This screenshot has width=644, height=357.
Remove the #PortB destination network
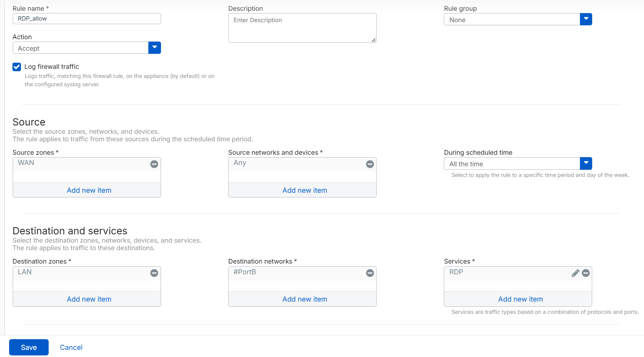pyautogui.click(x=369, y=273)
